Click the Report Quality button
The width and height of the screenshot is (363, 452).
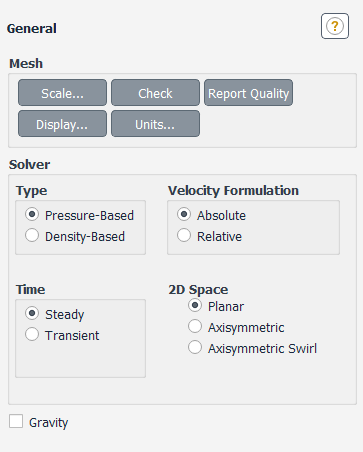click(248, 93)
